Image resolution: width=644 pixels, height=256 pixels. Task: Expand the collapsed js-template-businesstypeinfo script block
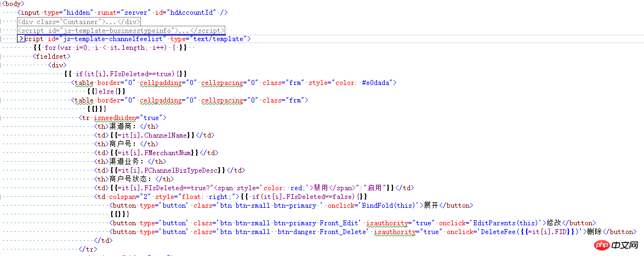coord(122,30)
